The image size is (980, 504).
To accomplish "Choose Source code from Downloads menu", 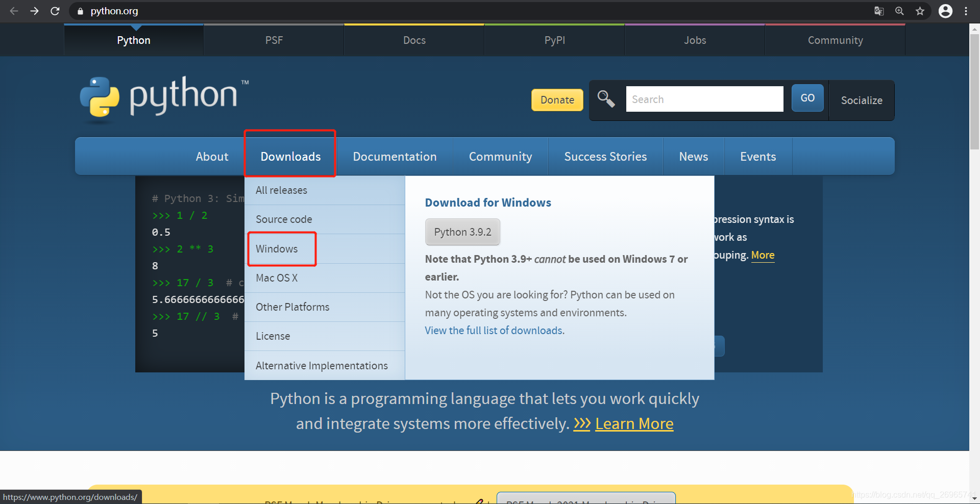I will 325,219.
